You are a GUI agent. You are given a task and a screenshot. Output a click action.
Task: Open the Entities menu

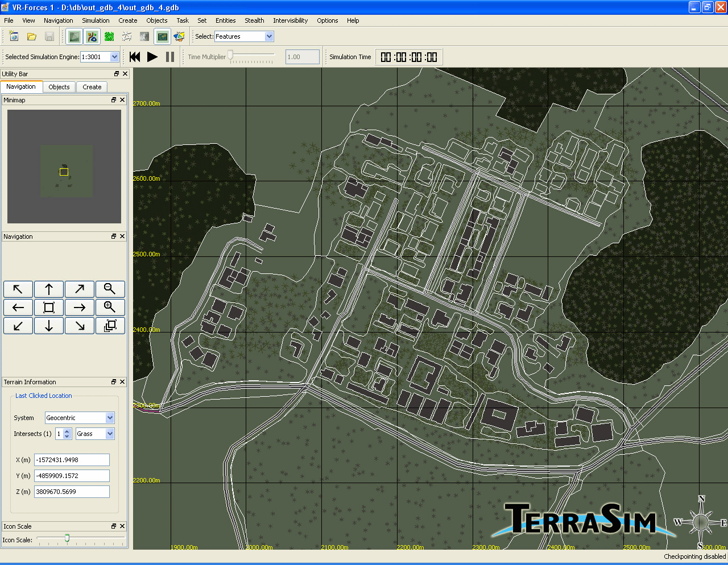(x=225, y=20)
